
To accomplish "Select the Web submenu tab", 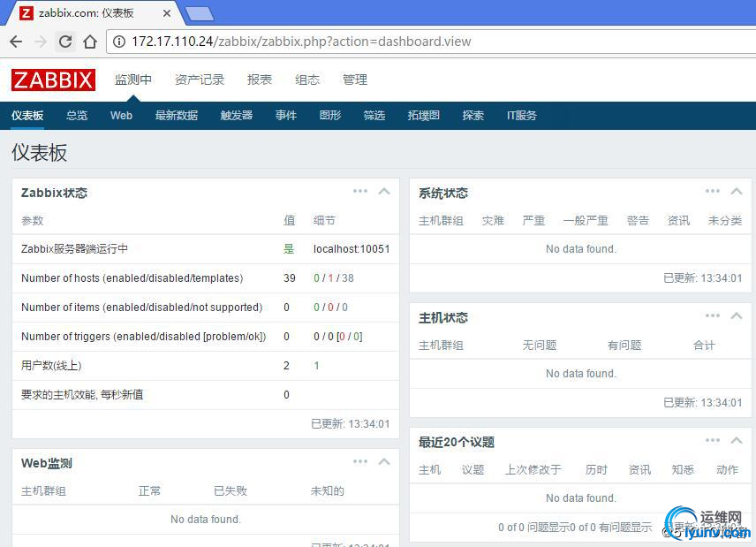I will 121,115.
